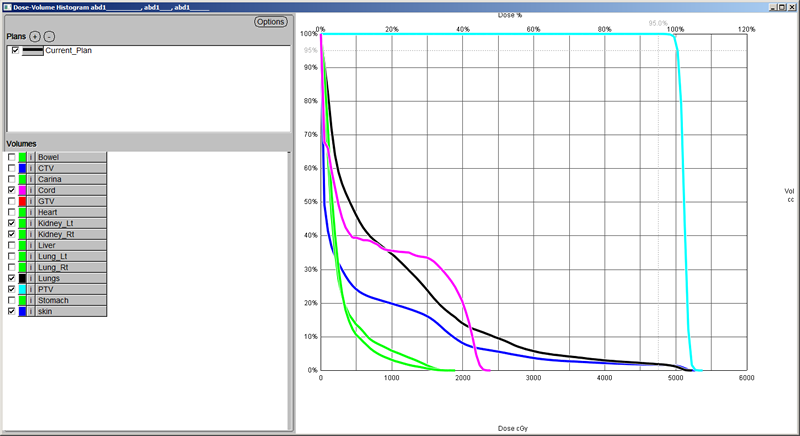Open the Options menu
Image resolution: width=800 pixels, height=436 pixels.
click(x=270, y=21)
